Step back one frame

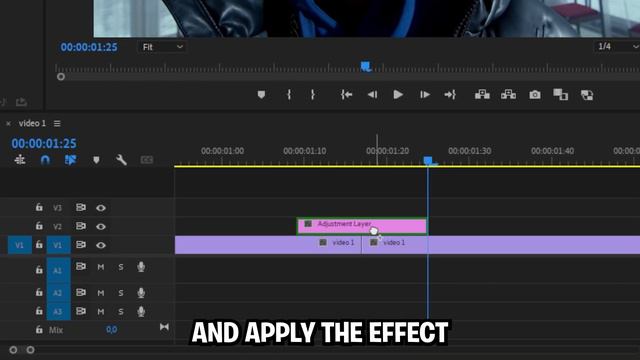372,95
